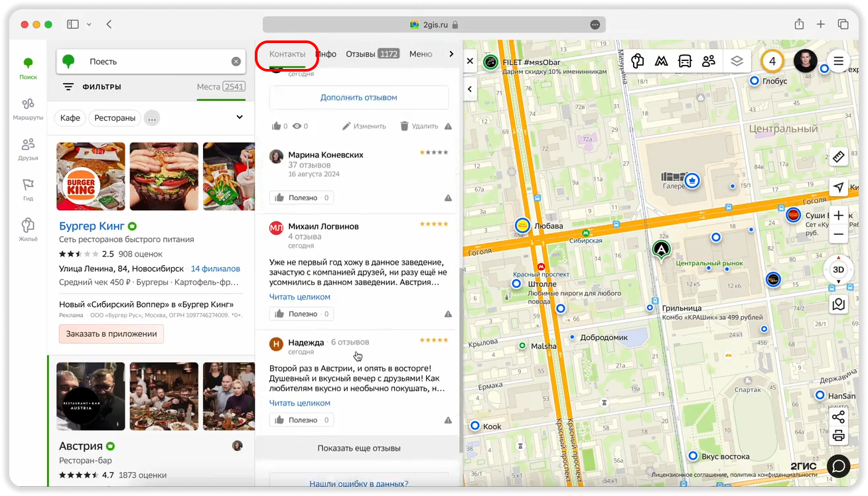
Task: Expand Надежда's review with Читать целиком
Action: [300, 403]
